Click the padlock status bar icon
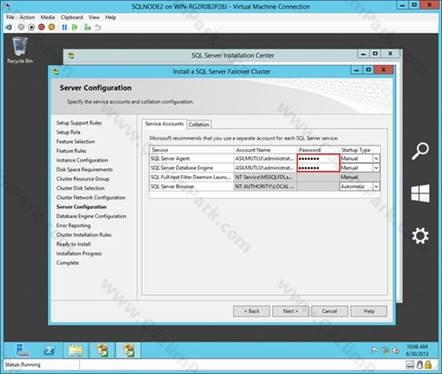 [428, 365]
